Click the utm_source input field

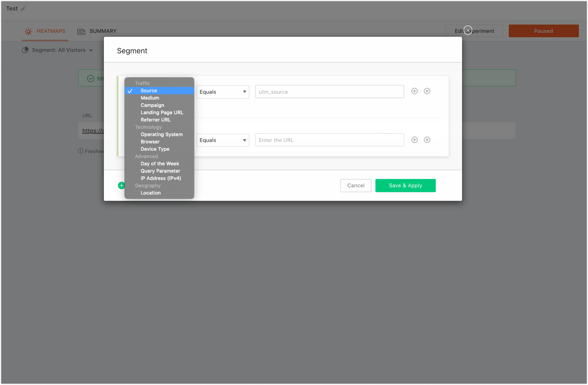tap(329, 92)
